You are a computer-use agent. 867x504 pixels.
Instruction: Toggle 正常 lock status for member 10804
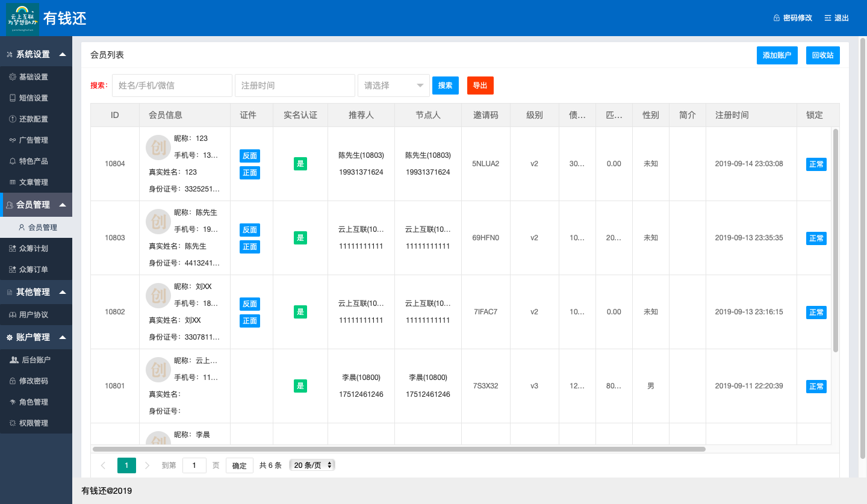[816, 164]
